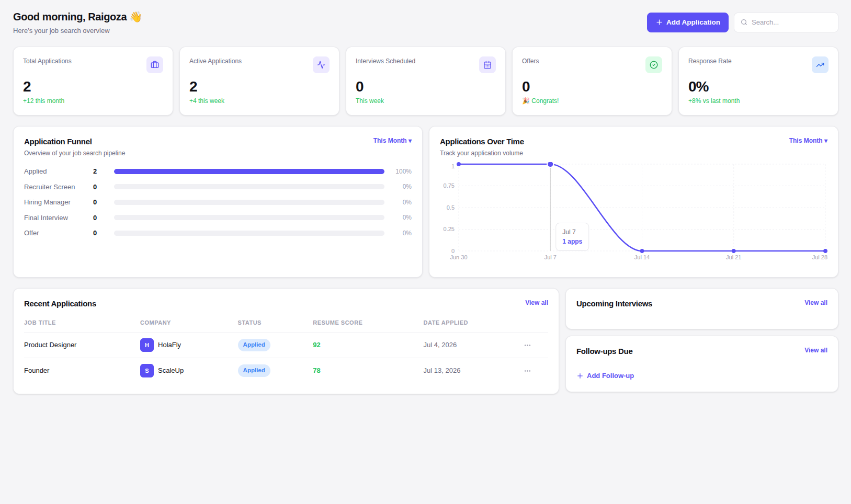
Task: Click the Add Follow-up link
Action: (605, 376)
